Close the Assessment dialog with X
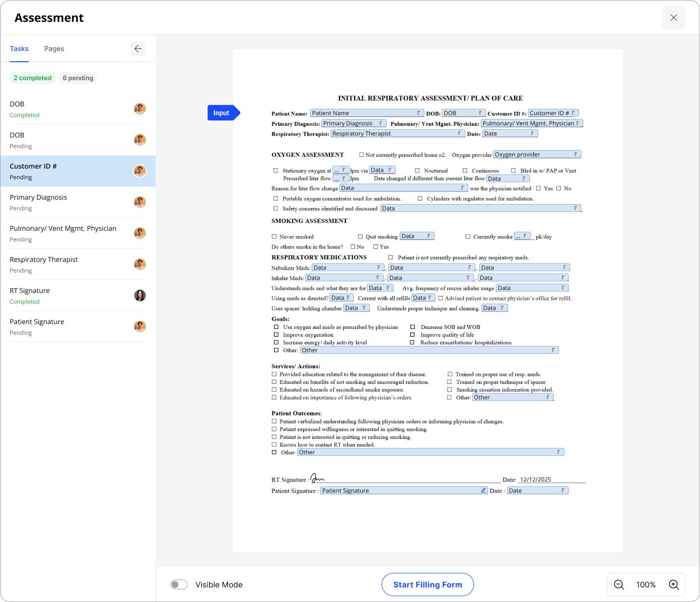The height and width of the screenshot is (602, 700). click(673, 17)
